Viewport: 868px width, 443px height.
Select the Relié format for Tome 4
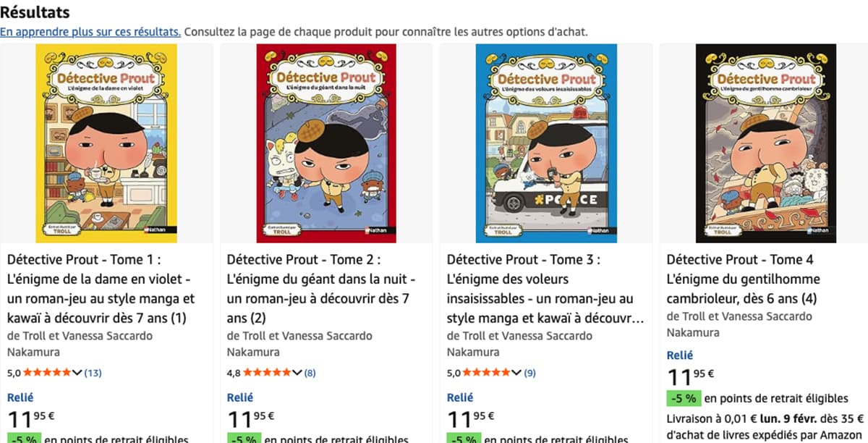(680, 355)
